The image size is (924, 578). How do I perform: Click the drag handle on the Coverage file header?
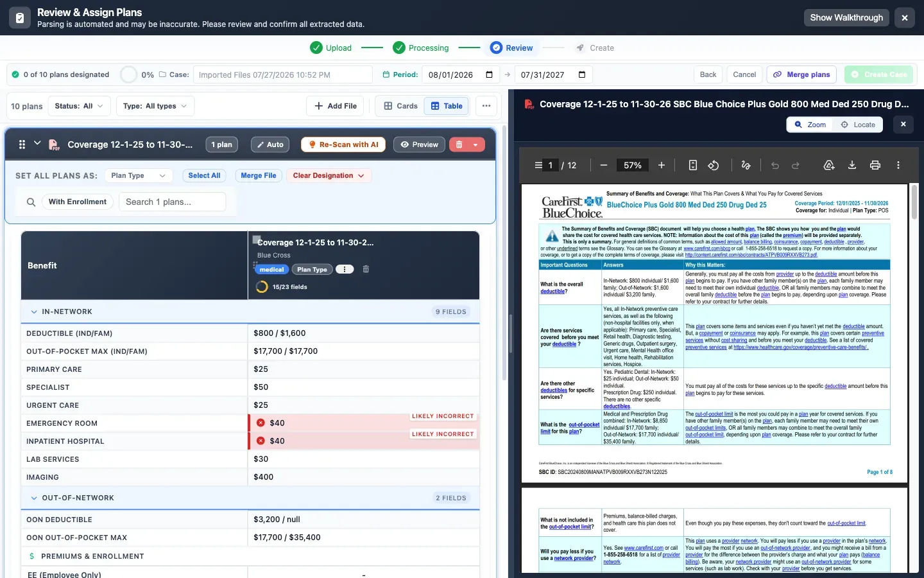pos(22,144)
